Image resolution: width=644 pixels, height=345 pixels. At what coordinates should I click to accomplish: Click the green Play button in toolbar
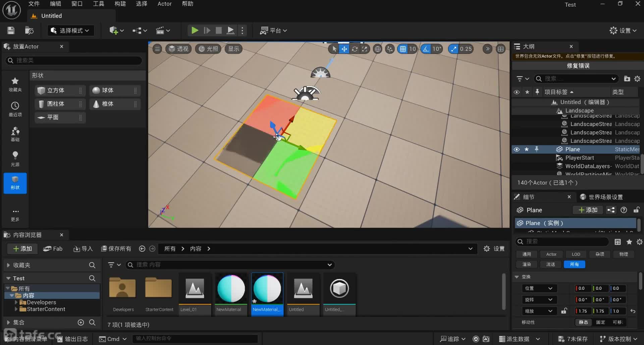[195, 31]
